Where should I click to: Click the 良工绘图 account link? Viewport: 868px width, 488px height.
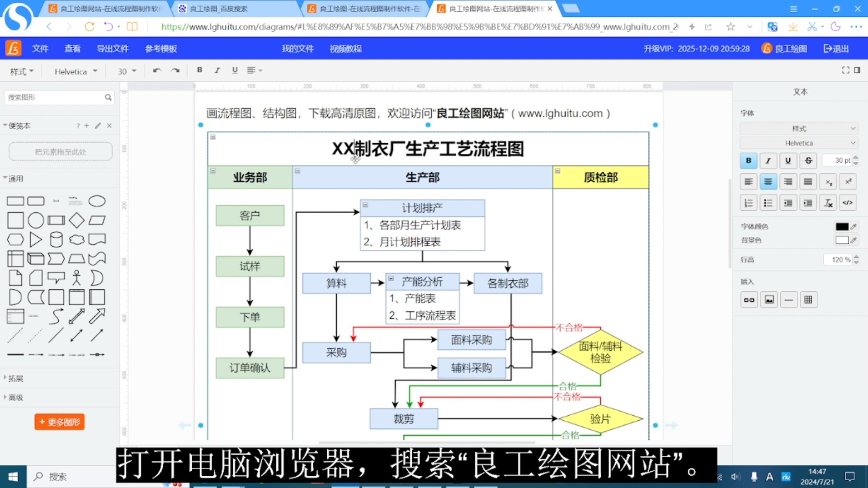click(784, 48)
